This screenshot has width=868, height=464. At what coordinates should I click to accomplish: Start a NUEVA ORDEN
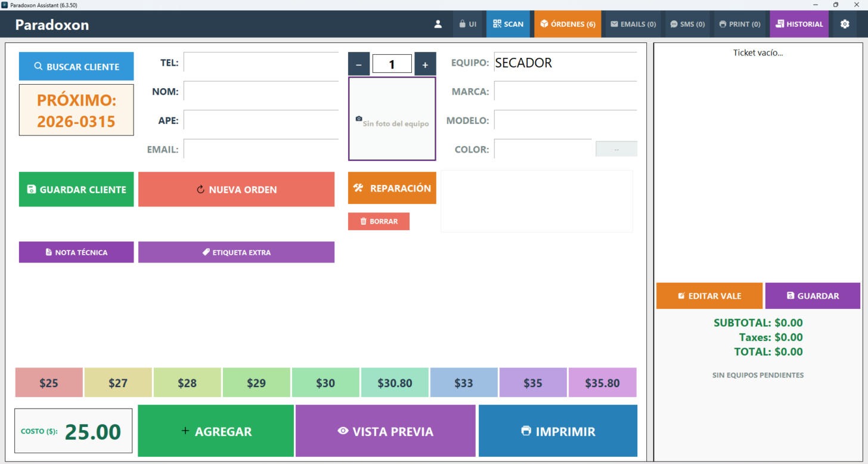click(x=236, y=190)
